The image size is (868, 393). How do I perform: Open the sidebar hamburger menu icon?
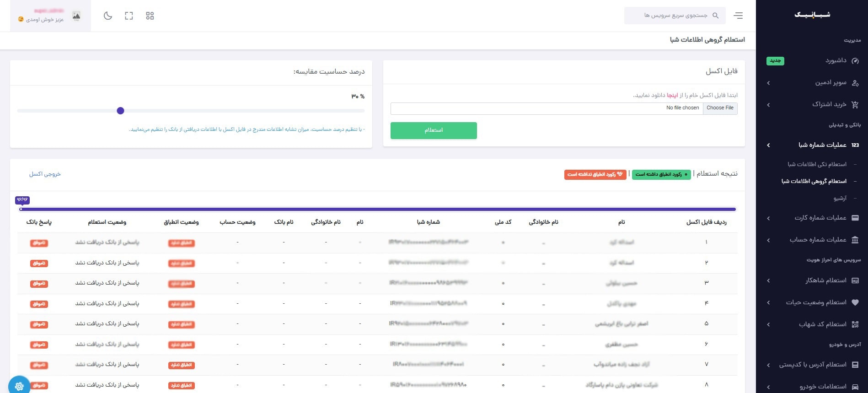coord(738,16)
